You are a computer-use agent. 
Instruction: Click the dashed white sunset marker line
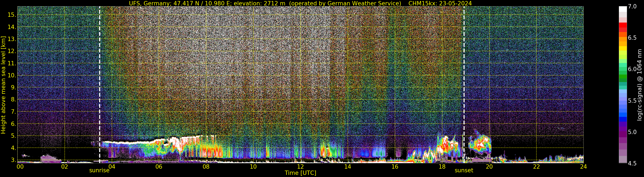(x=464, y=85)
